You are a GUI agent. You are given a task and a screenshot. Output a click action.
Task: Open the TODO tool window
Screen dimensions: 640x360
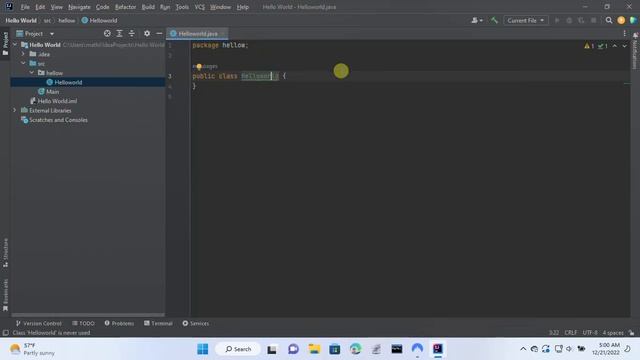coord(83,323)
